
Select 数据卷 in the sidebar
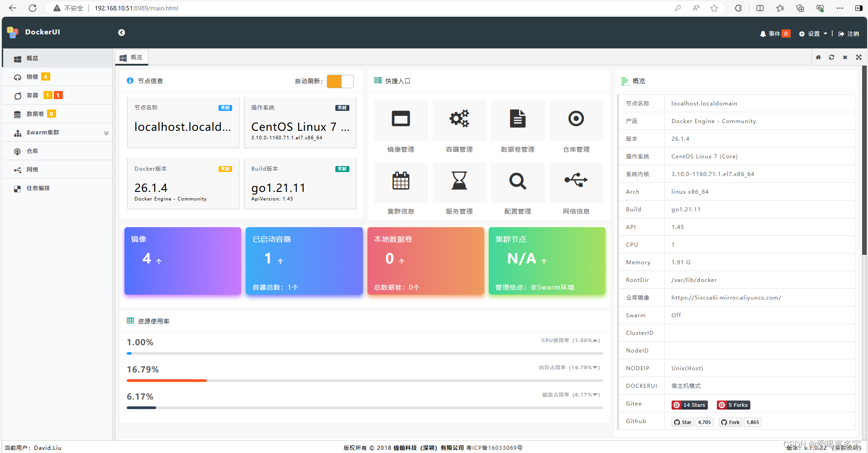tap(57, 114)
